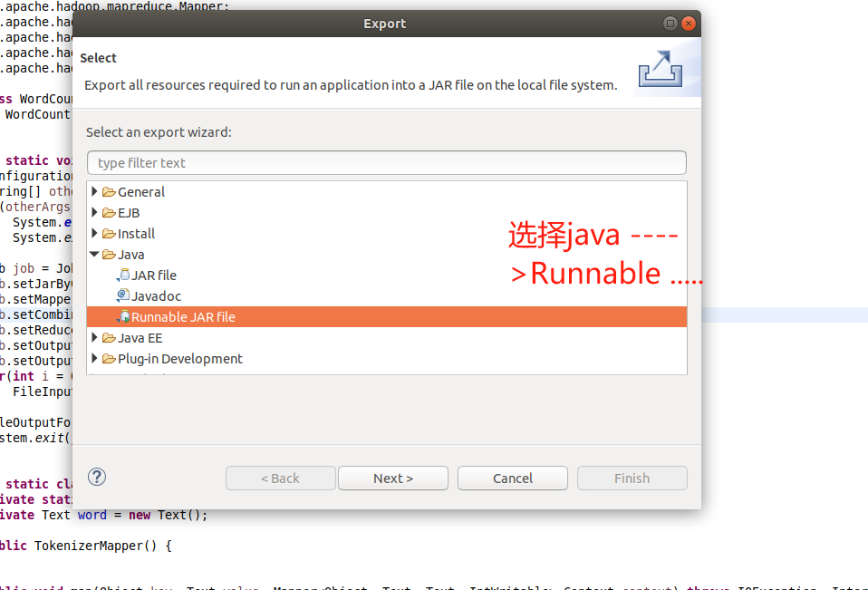
Task: Select the Plug-in Development label
Action: point(180,359)
